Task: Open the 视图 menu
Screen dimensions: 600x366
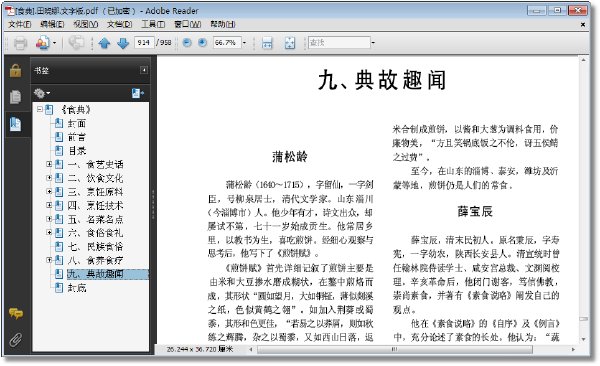Action: point(86,24)
